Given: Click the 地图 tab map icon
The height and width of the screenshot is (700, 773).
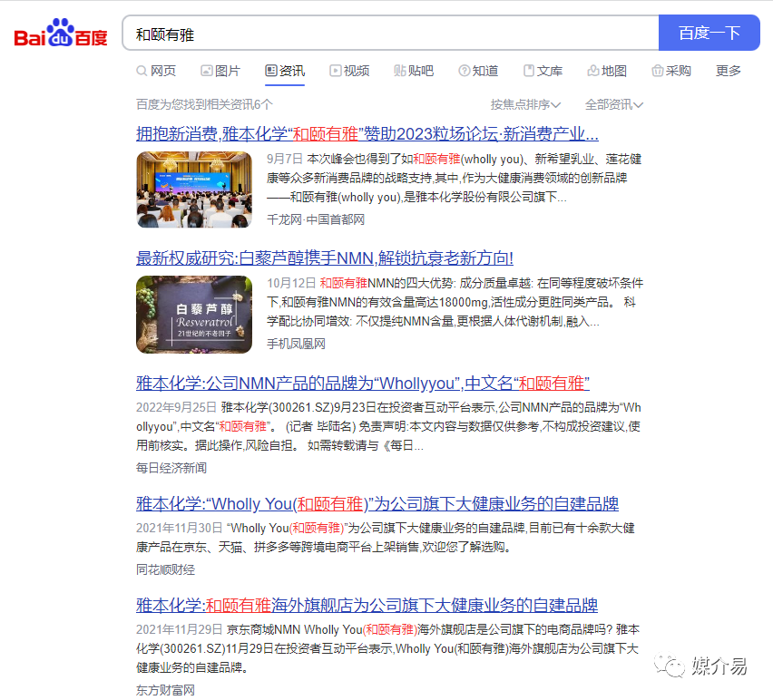Looking at the screenshot, I should pos(593,71).
